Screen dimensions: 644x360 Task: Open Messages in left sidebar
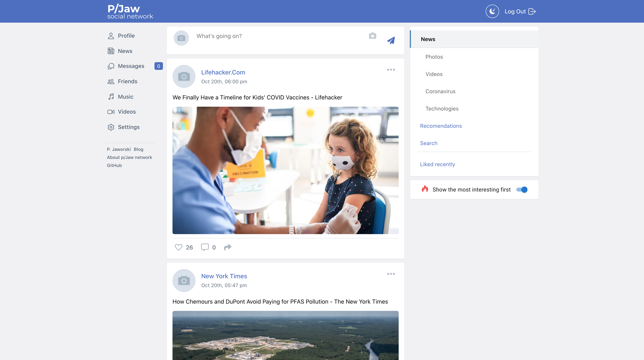(x=126, y=66)
